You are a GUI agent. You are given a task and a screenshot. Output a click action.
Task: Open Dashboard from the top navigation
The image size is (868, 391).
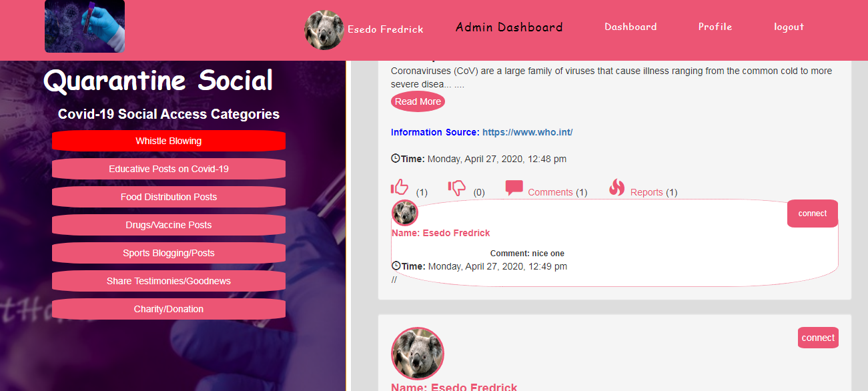630,27
